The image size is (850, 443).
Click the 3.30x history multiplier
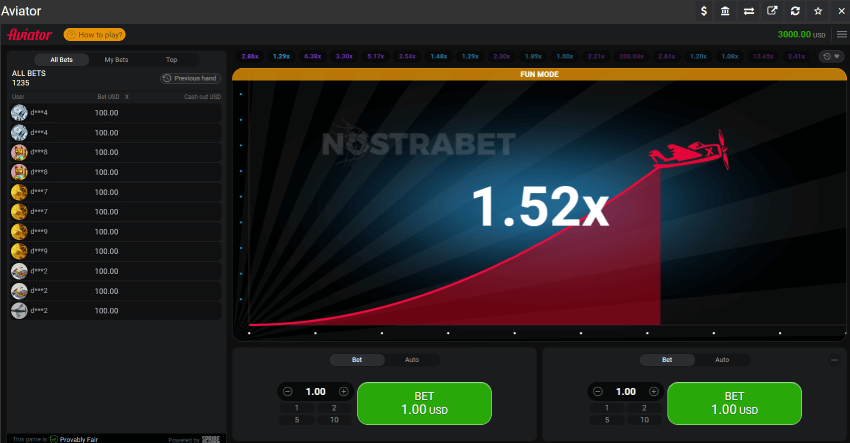(x=344, y=56)
